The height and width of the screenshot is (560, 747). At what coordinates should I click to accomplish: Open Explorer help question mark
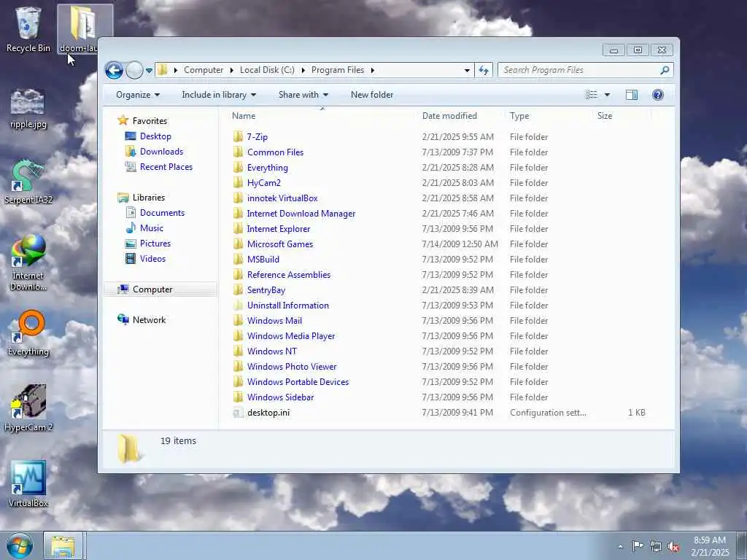pyautogui.click(x=658, y=95)
